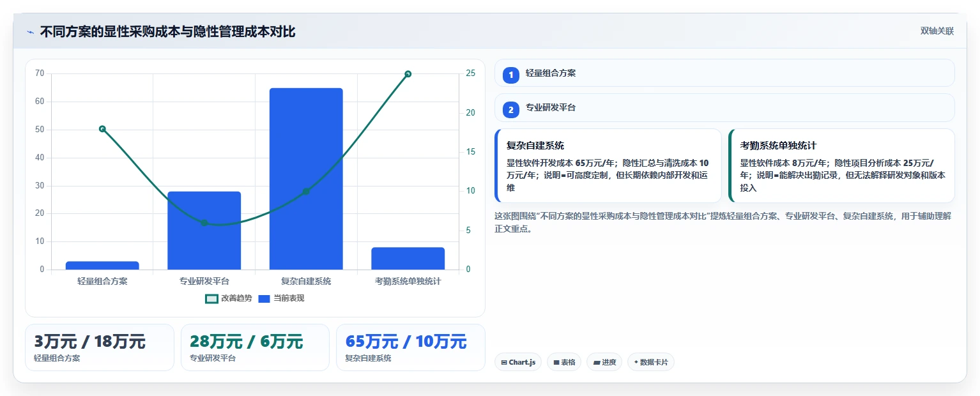Click the number 2 badge icon

coord(511,110)
